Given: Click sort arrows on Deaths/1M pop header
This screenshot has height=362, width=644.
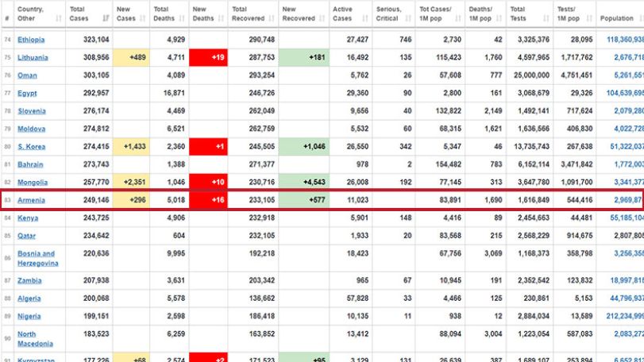Looking at the screenshot, I should tap(499, 18).
